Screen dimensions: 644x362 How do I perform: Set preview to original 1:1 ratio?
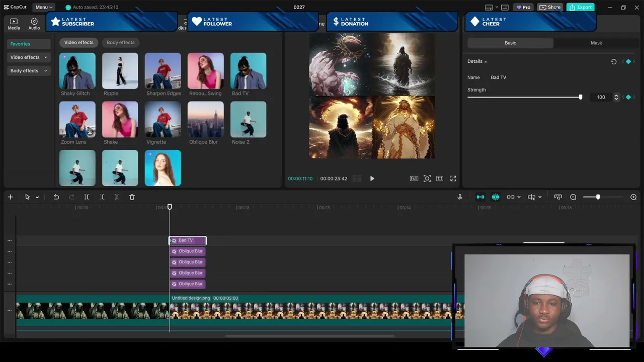(440, 178)
